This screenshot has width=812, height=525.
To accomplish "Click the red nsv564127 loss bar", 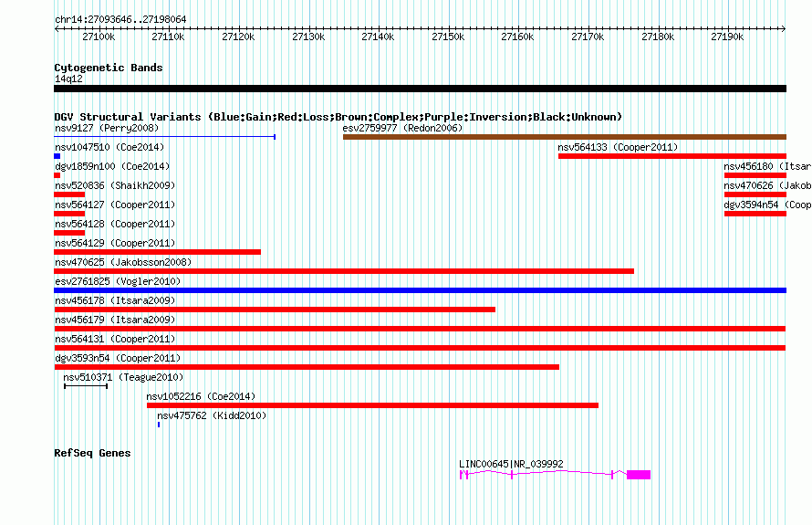I will click(69, 214).
